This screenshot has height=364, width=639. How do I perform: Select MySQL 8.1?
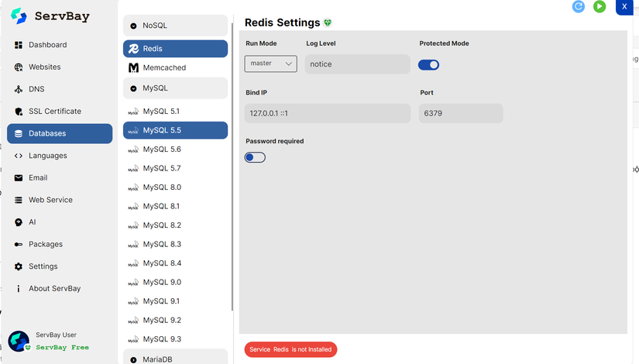coord(175,206)
